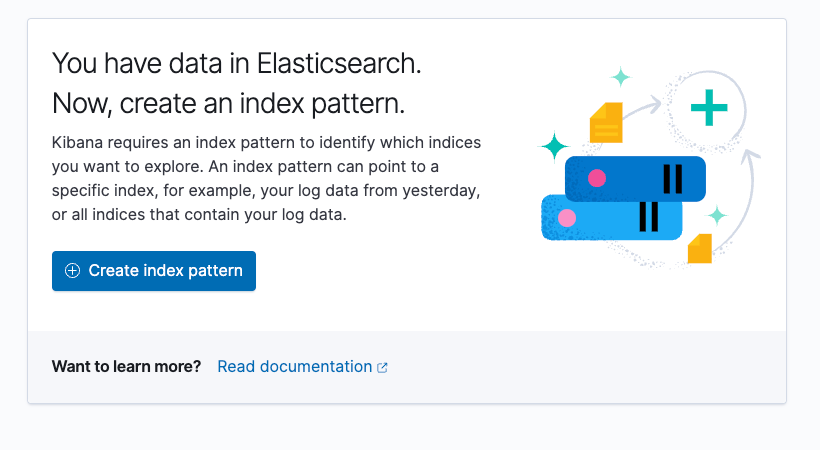Click the light blue server block graphic
This screenshot has height=450, width=820.
pos(611,218)
